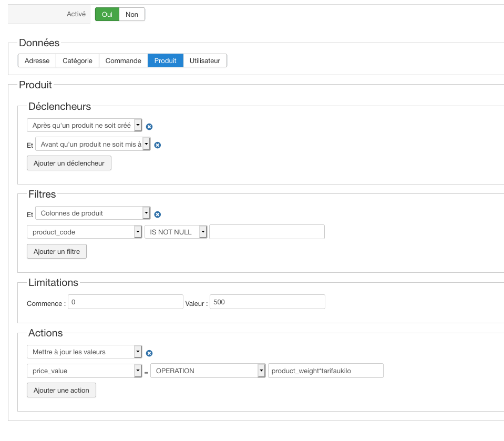Image resolution: width=504 pixels, height=441 pixels.
Task: Click the Valeur limit input field
Action: pos(267,302)
